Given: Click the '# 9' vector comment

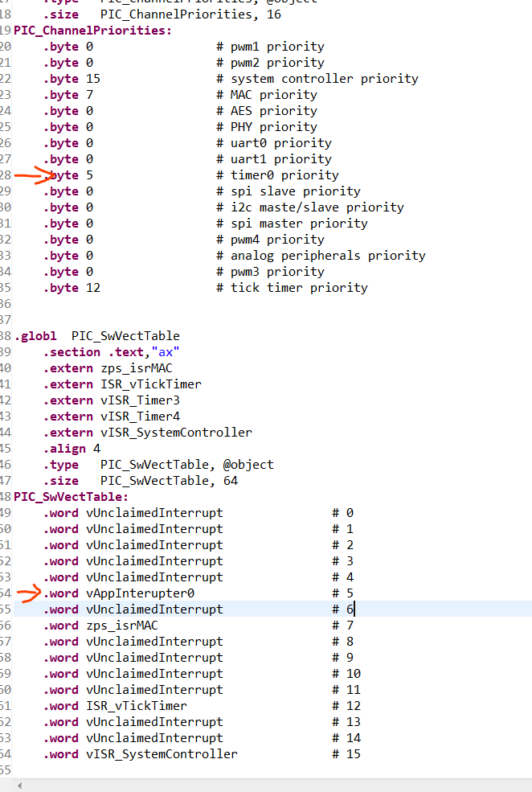Looking at the screenshot, I should [342, 659].
